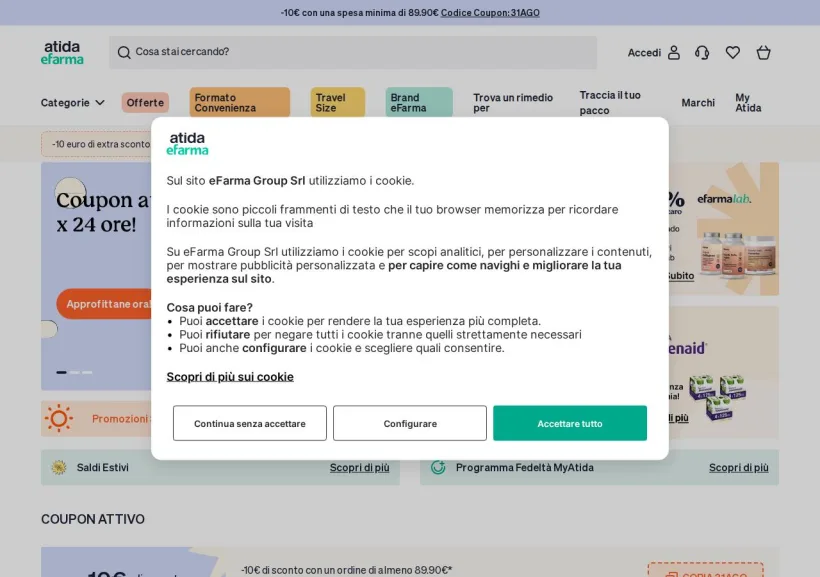Click the -10 euro di extra sconto tag
The height and width of the screenshot is (577, 820).
(x=97, y=144)
